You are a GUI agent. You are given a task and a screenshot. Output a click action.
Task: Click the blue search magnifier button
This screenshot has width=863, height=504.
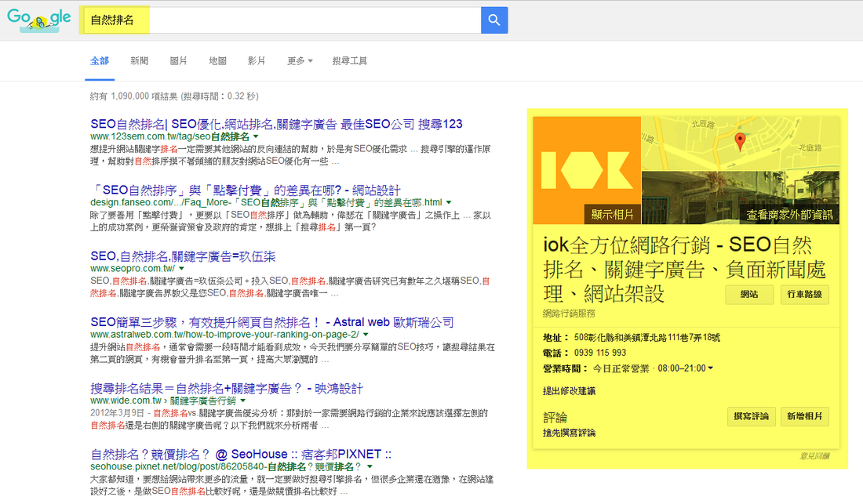pyautogui.click(x=494, y=20)
